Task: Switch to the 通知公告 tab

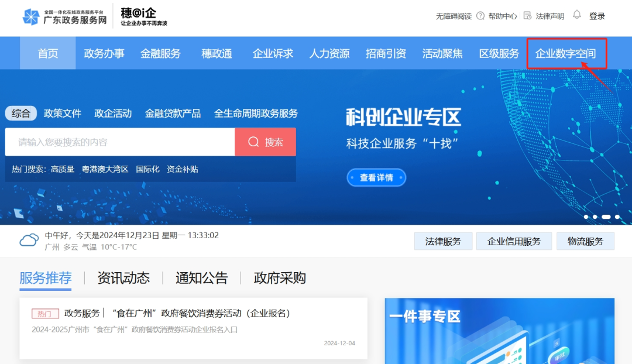Action: pos(201,278)
